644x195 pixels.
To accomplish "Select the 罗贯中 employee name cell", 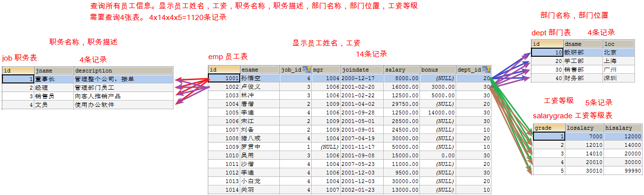I will pos(259,147).
